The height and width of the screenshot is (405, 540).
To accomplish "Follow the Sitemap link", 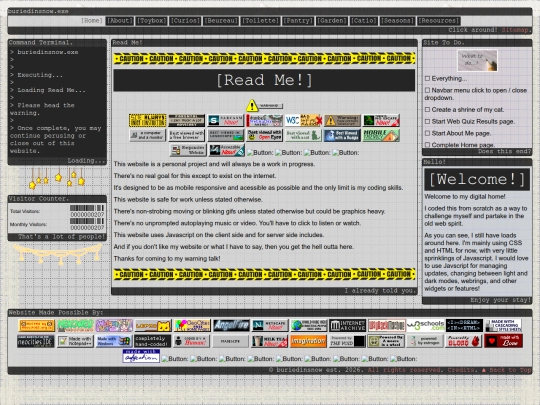I will (x=515, y=30).
